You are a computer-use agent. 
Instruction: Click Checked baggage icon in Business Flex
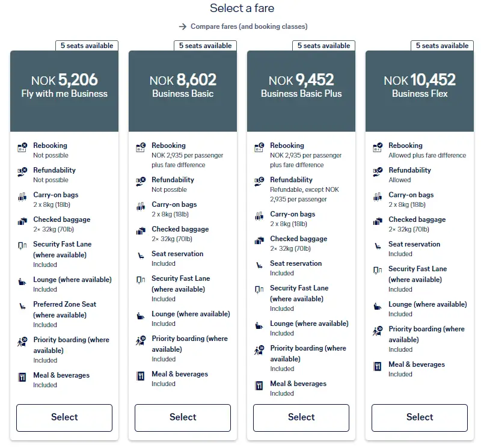tap(378, 220)
